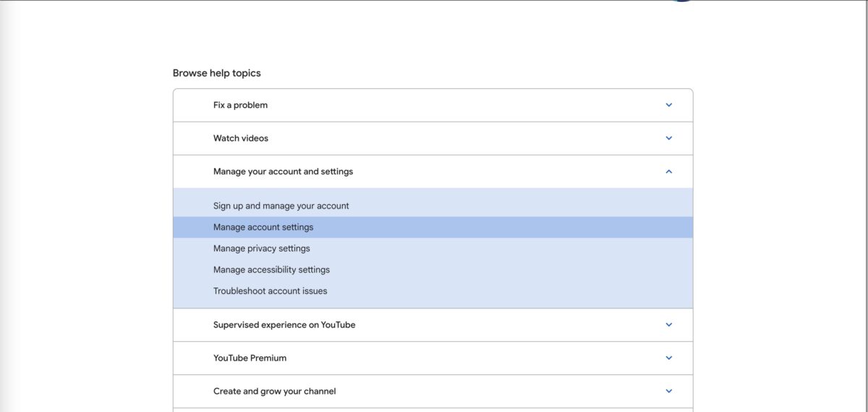Click the Watch videos chevron arrow
This screenshot has height=412, width=868.
(x=668, y=138)
